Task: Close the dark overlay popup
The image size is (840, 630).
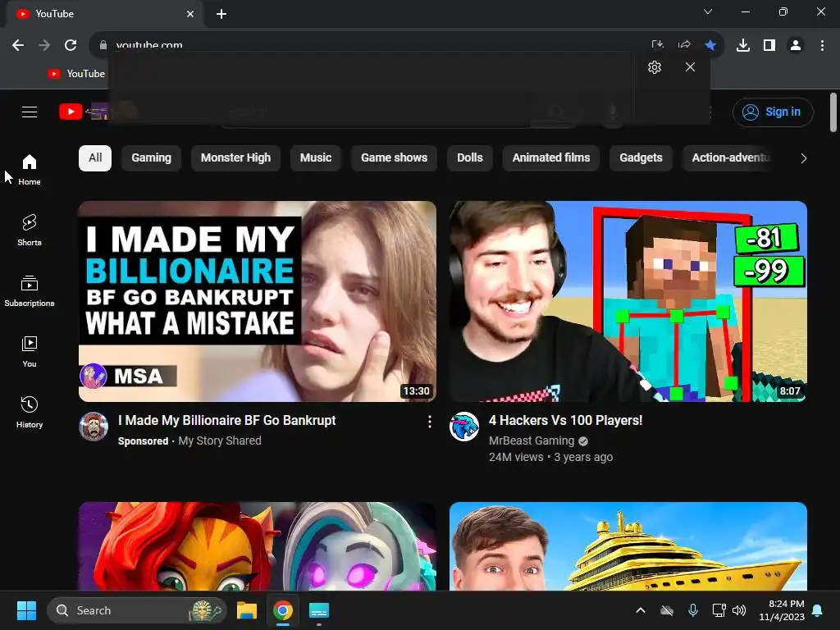Action: coord(690,67)
